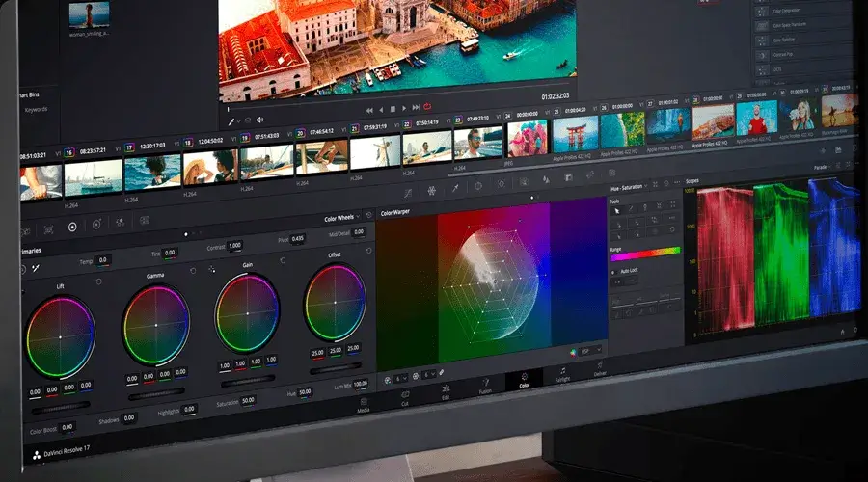Switch to the Media page
Screen dimensions: 868x482
(x=364, y=405)
